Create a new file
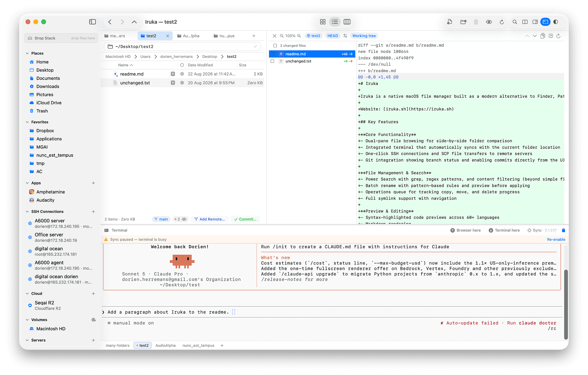Image resolution: width=588 pixels, height=375 pixels. (450, 22)
